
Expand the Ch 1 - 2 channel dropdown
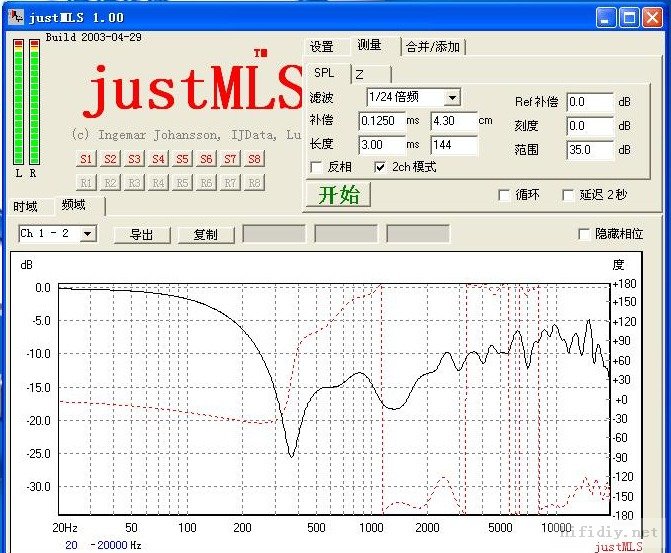(88, 234)
